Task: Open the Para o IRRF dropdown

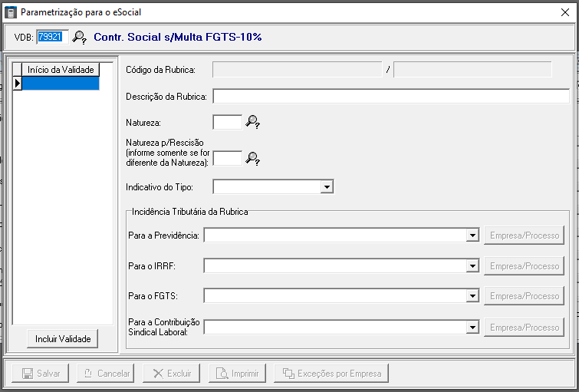Action: point(472,266)
